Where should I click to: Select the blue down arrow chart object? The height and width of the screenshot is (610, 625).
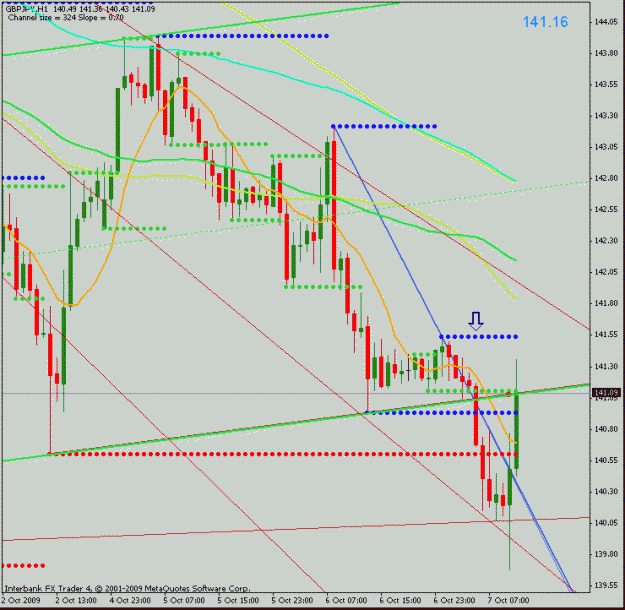point(476,321)
